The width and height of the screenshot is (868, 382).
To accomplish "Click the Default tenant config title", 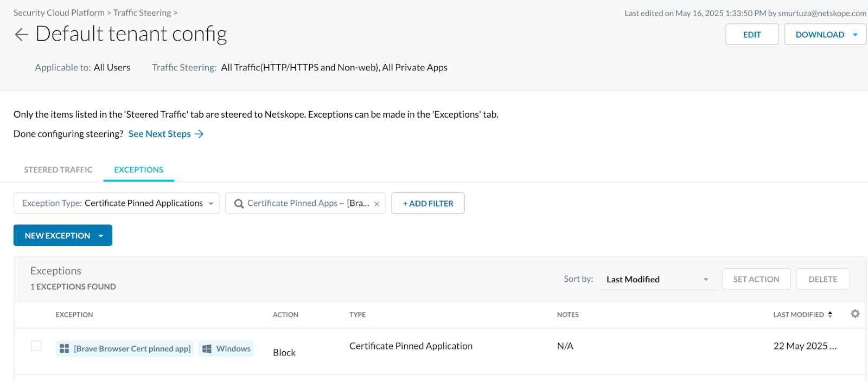I will point(131,34).
